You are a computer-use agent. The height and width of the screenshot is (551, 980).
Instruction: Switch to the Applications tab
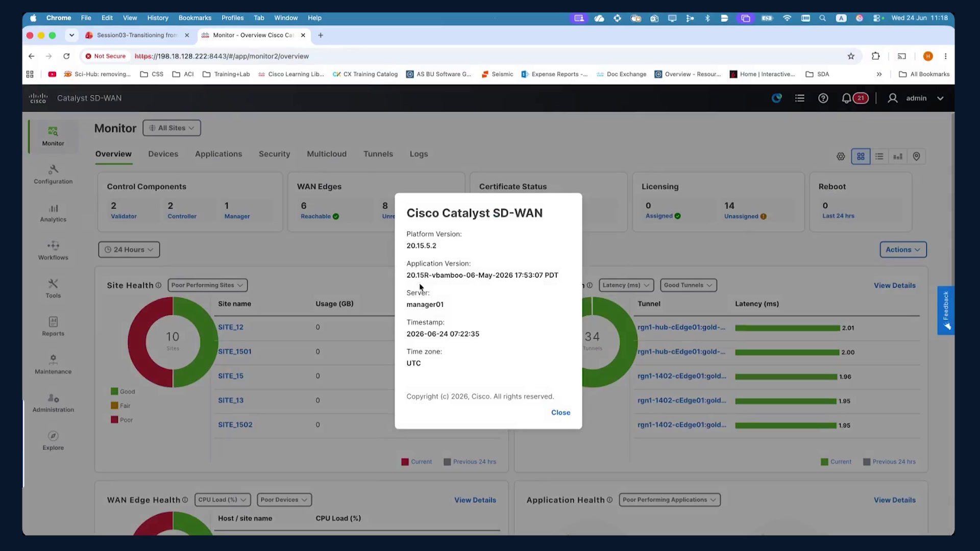[218, 154]
